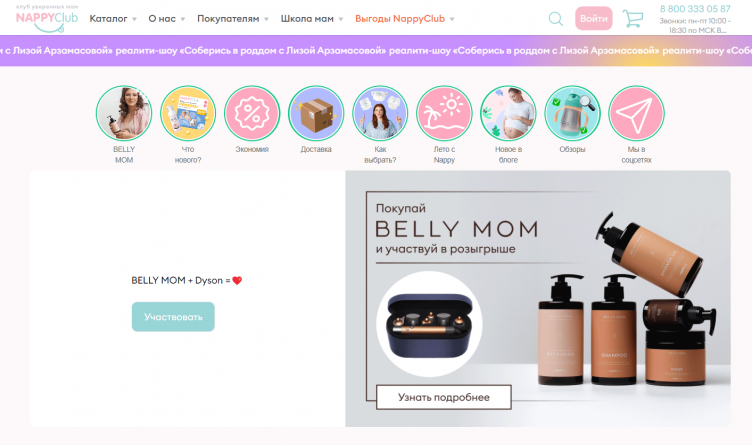The width and height of the screenshot is (752, 445).
Task: Click the search magnifier icon
Action: [x=555, y=19]
